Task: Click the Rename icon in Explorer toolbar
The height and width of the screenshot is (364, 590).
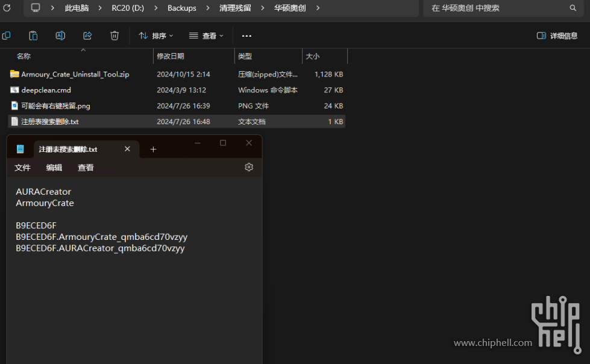Action: pos(60,36)
